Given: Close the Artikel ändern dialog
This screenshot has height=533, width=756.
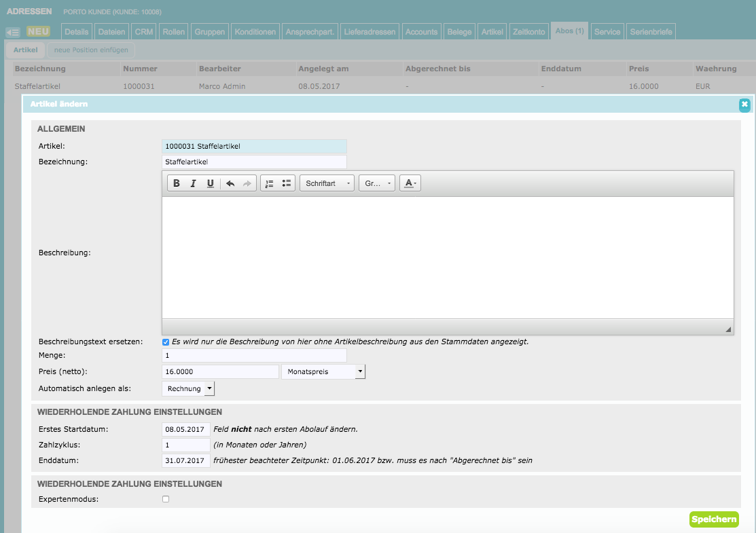Looking at the screenshot, I should click(744, 105).
